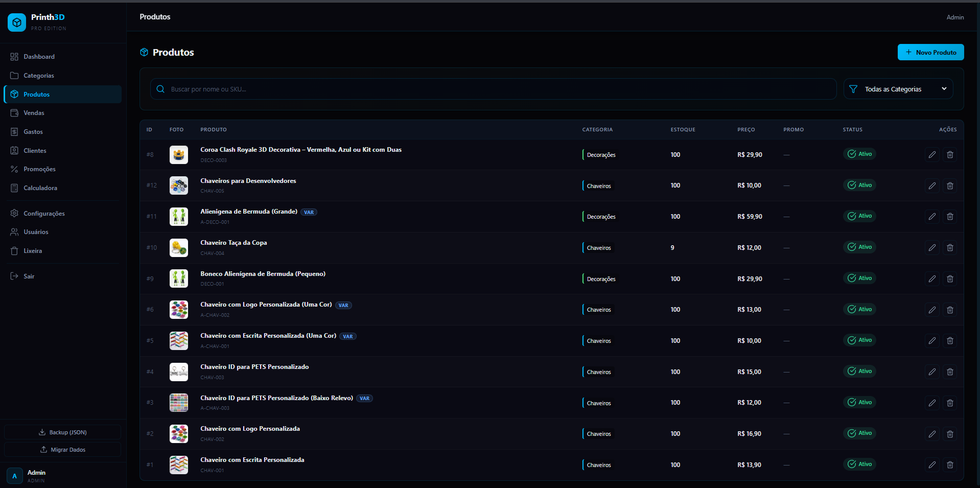Open Categorias in sidebar
The height and width of the screenshot is (488, 980).
63,76
